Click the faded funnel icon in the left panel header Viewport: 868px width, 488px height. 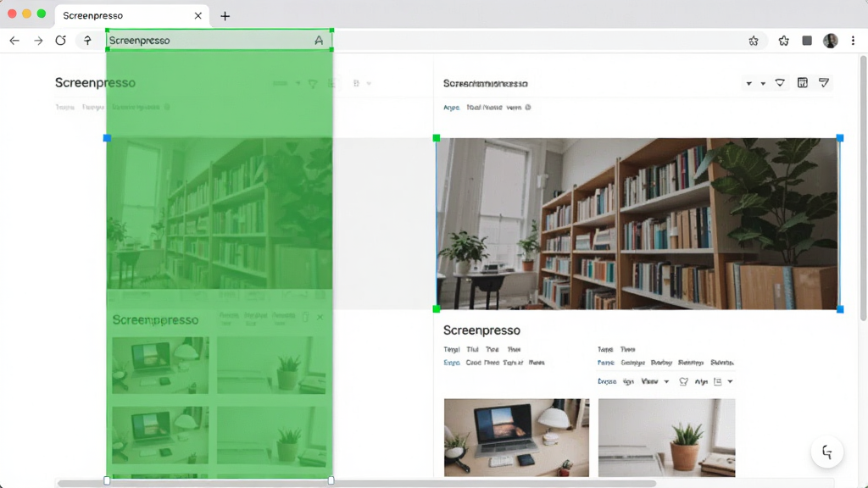coord(313,84)
